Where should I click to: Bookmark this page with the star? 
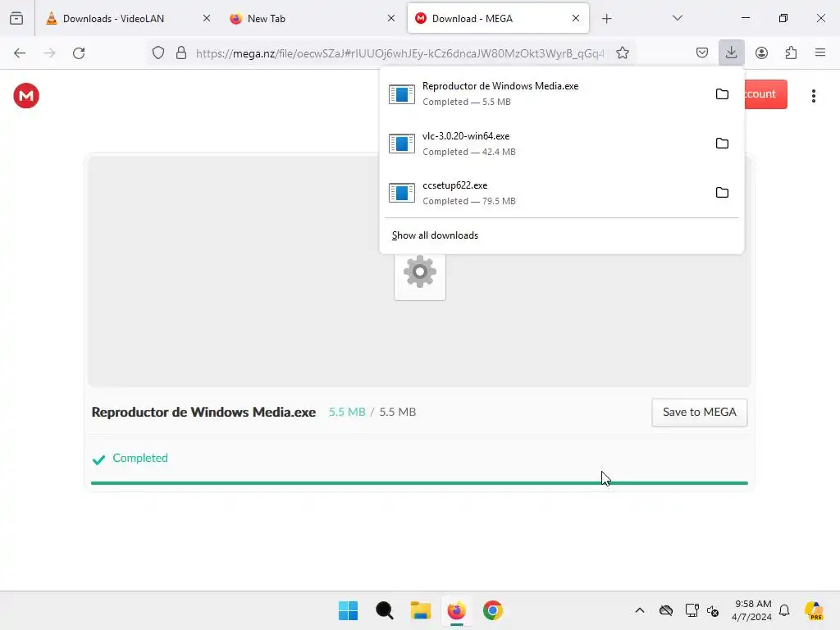622,53
